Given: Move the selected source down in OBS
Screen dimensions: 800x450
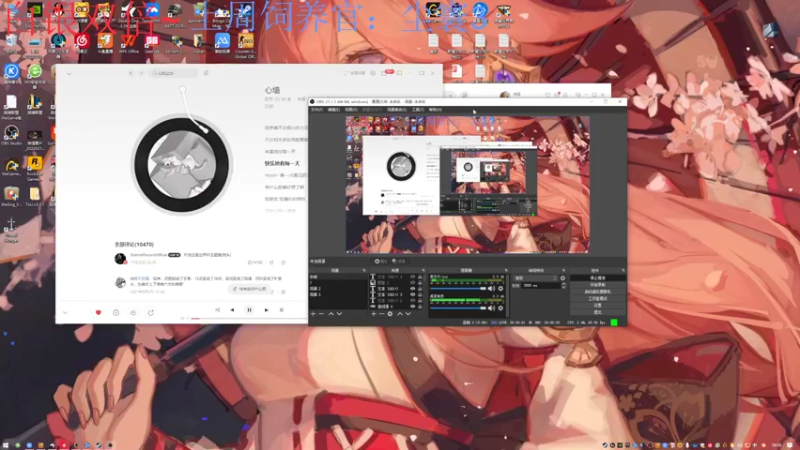Looking at the screenshot, I should (x=408, y=314).
